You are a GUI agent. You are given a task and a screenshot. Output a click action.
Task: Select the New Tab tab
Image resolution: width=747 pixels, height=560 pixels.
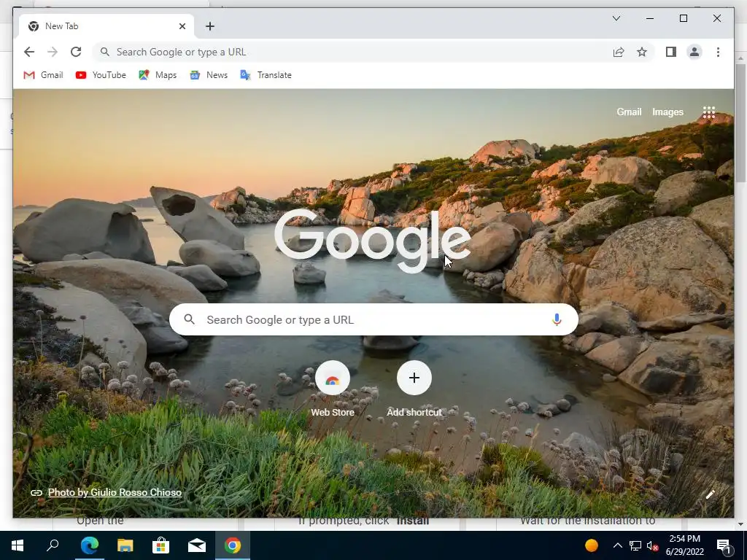(x=107, y=26)
